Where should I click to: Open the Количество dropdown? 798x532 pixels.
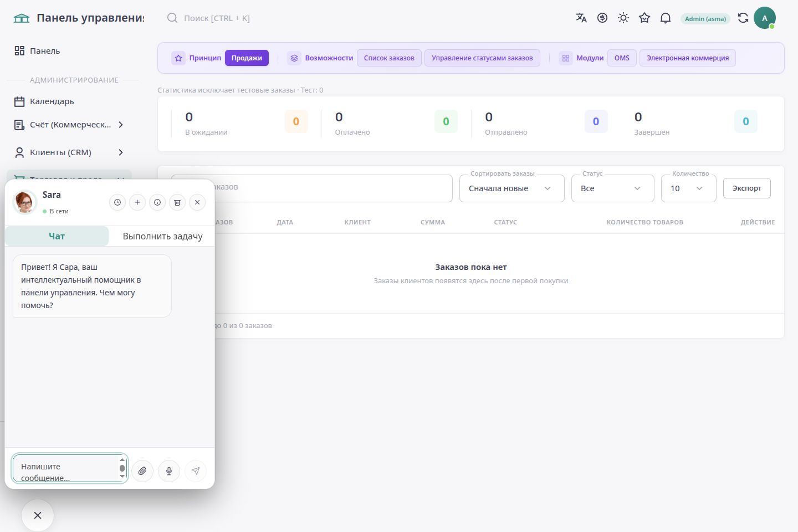(x=688, y=188)
